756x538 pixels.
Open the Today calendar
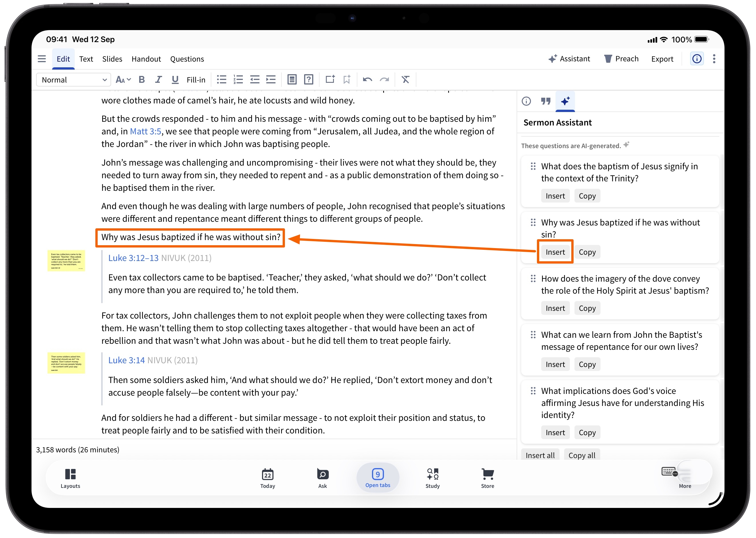click(x=267, y=479)
